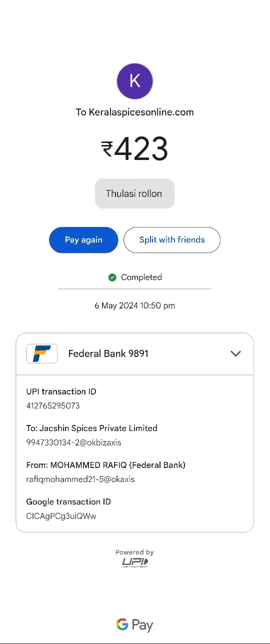This screenshot has width=270, height=644.
Task: Tap the Thulasi rollon note chip
Action: point(134,193)
